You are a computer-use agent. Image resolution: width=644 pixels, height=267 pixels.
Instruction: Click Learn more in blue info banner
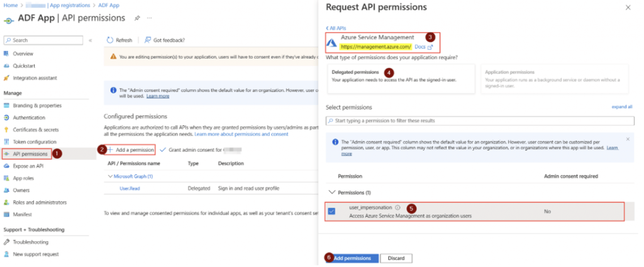[158, 96]
